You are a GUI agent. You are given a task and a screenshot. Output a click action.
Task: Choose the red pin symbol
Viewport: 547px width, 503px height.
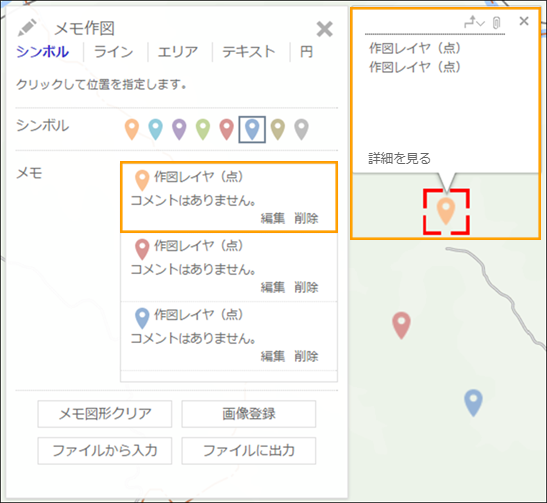pyautogui.click(x=226, y=129)
